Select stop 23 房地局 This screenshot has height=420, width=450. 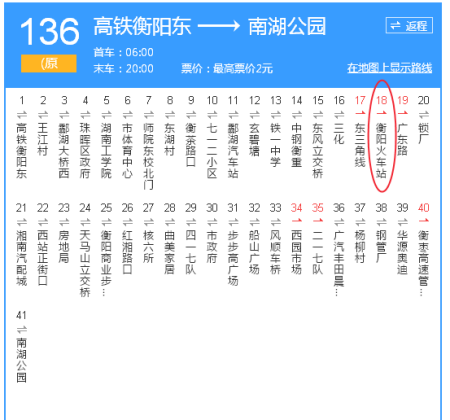64,247
